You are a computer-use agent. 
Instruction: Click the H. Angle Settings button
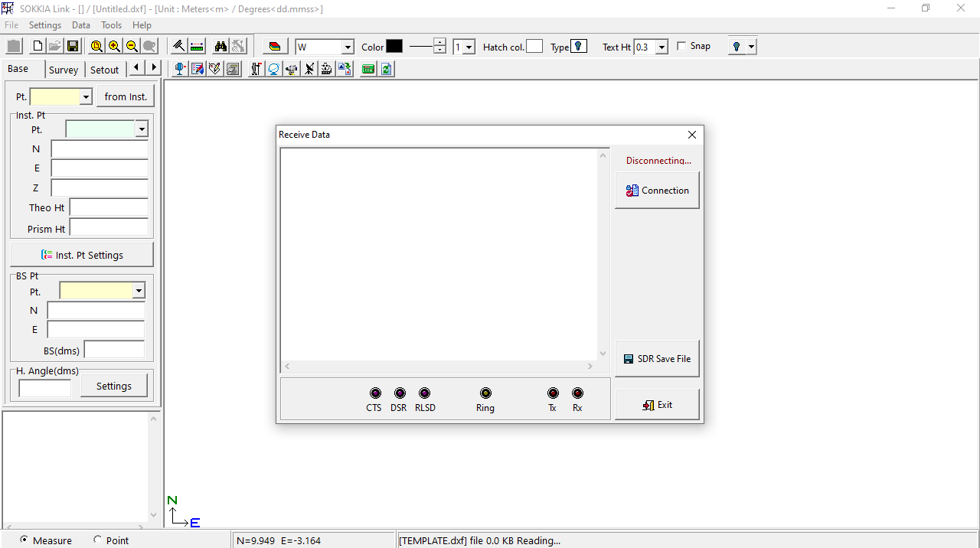pos(114,386)
